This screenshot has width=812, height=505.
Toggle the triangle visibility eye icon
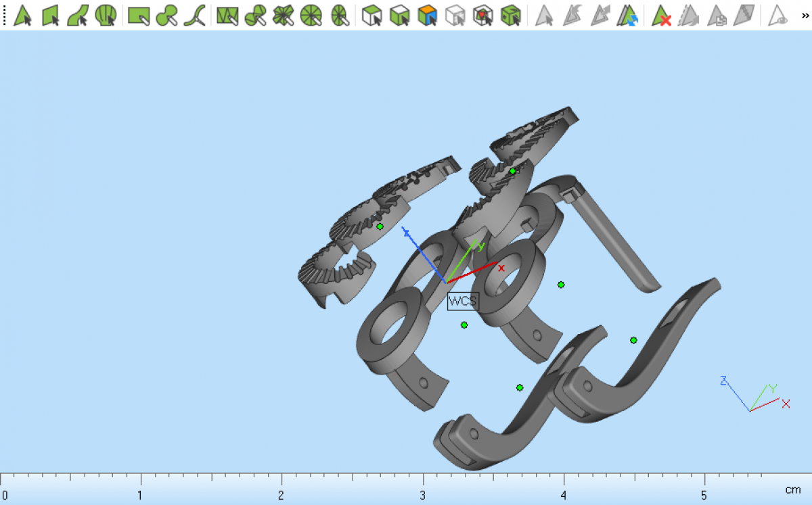779,15
